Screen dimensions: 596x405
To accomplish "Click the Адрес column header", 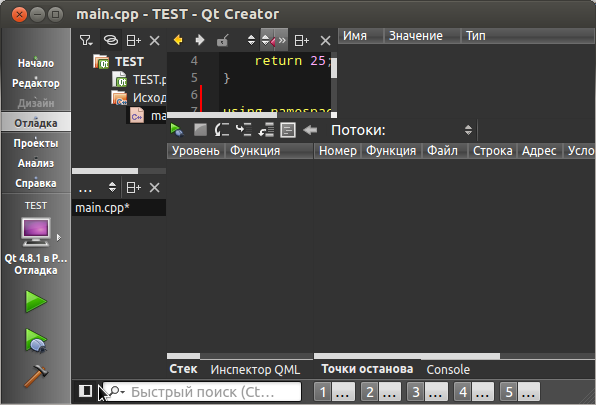I will (x=539, y=151).
